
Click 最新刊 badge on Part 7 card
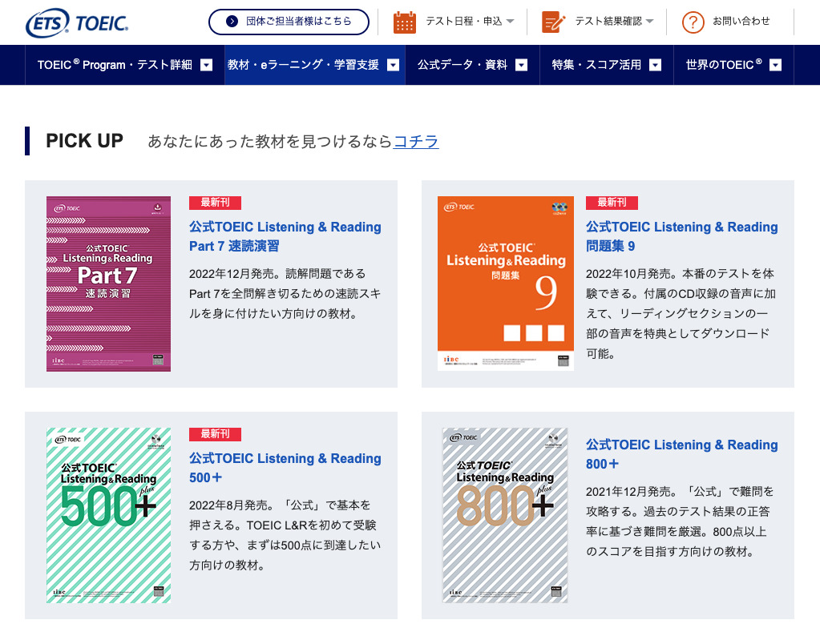[x=215, y=203]
